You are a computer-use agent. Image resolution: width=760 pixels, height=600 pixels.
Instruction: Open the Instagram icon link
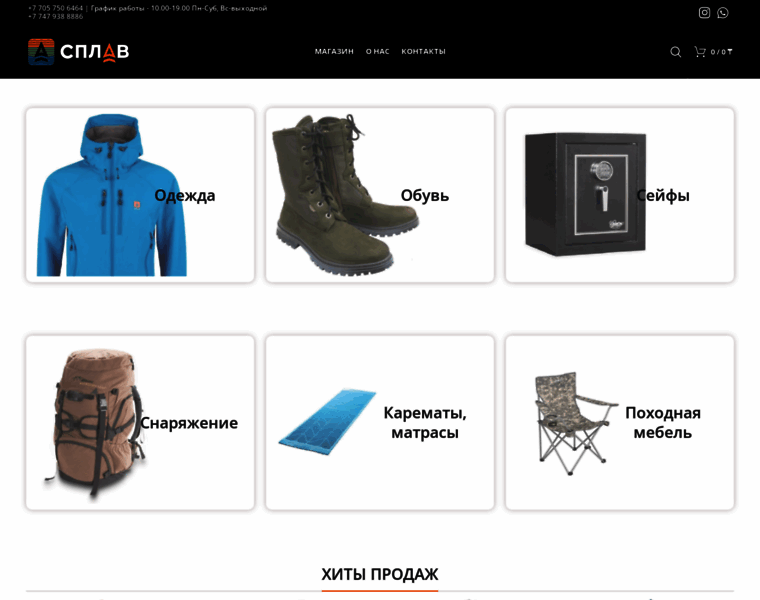[x=704, y=13]
